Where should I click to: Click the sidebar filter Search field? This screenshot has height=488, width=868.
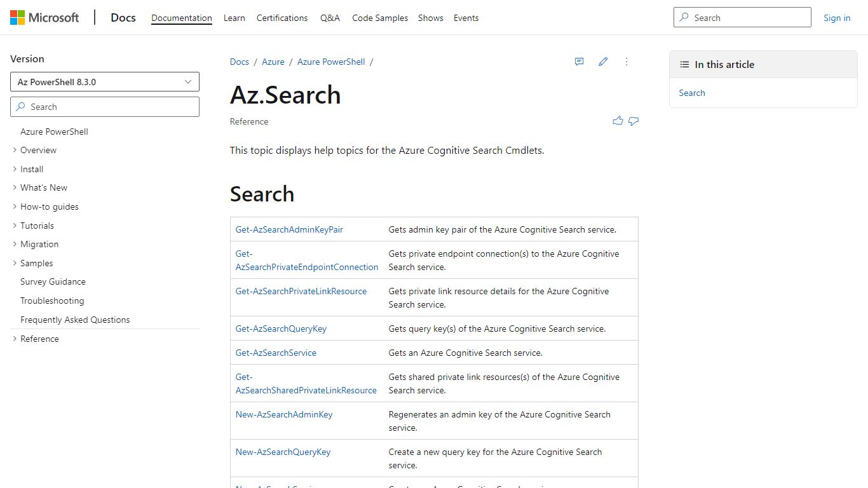[x=105, y=107]
